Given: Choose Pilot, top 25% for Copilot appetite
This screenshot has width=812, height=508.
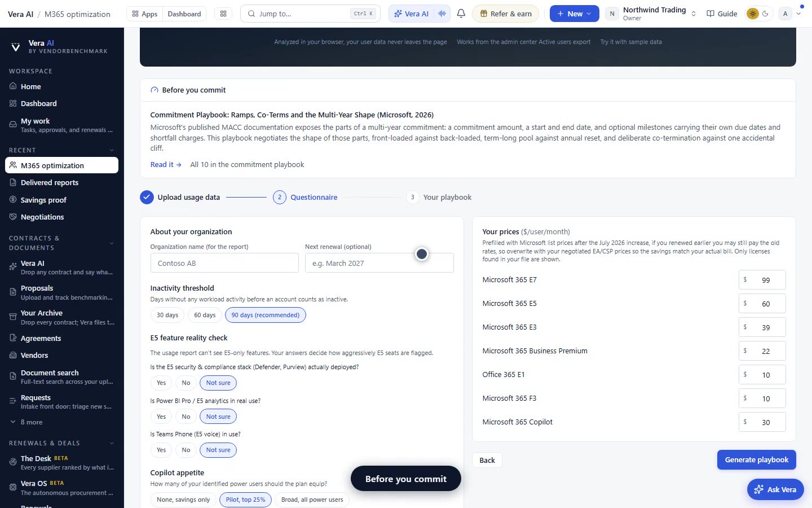Looking at the screenshot, I should (x=245, y=500).
